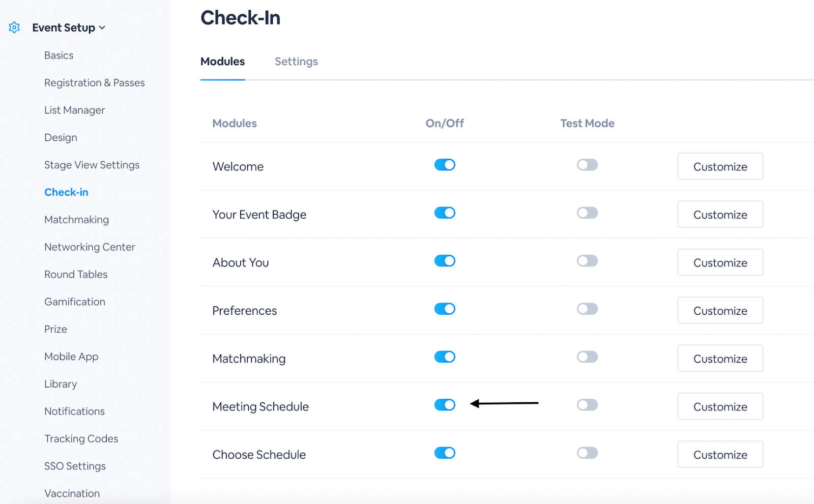
Task: Switch off the Matchmaking module toggle
Action: (x=445, y=357)
